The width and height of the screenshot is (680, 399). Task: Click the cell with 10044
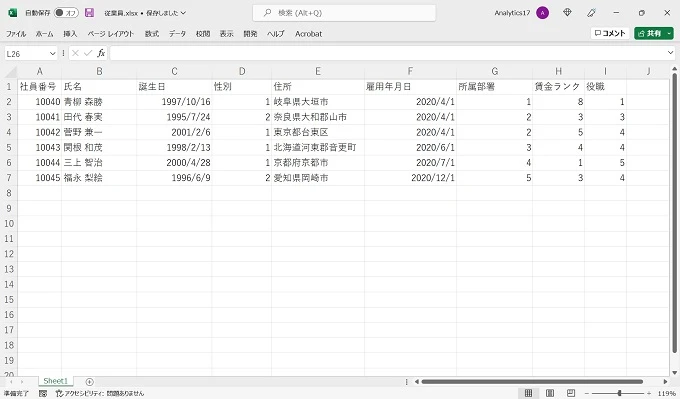[x=39, y=163]
